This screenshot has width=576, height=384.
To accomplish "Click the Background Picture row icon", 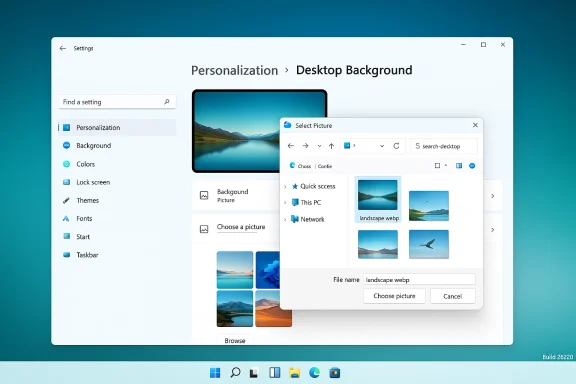I will click(204, 195).
